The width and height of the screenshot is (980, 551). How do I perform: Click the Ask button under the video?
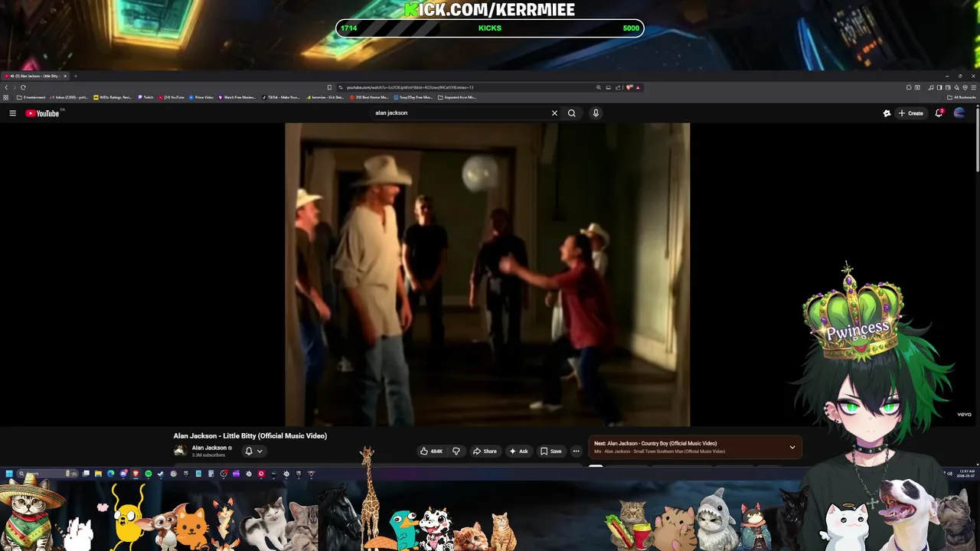tap(519, 452)
